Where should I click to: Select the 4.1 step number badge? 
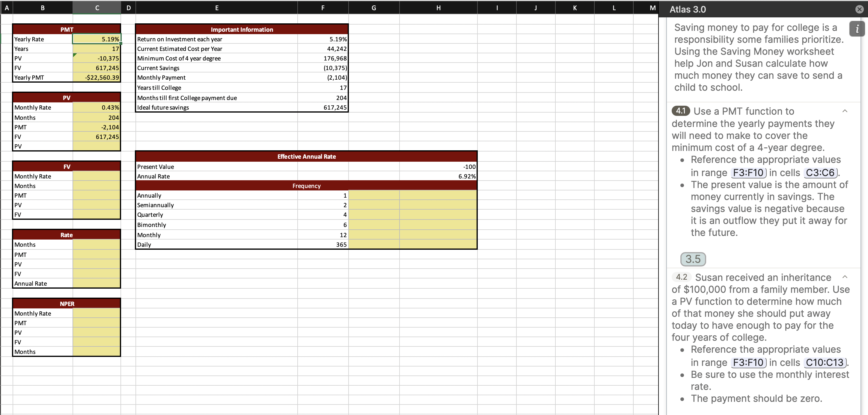coord(680,111)
